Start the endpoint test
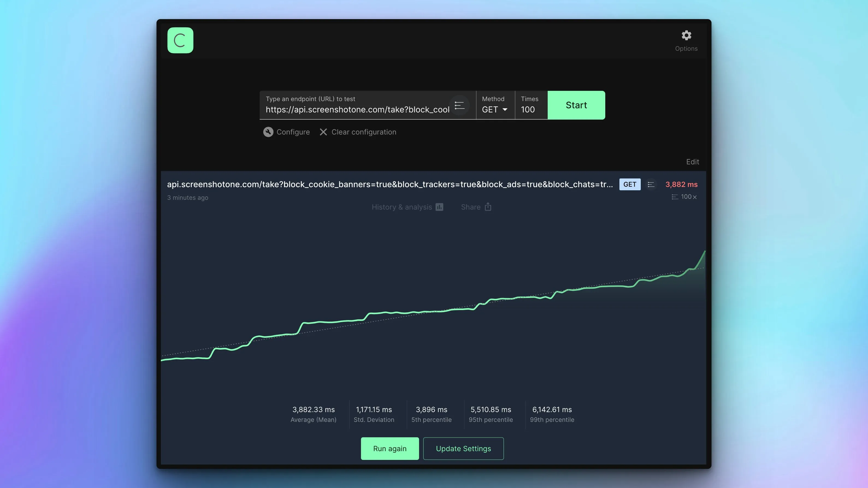This screenshot has width=868, height=488. coord(576,105)
